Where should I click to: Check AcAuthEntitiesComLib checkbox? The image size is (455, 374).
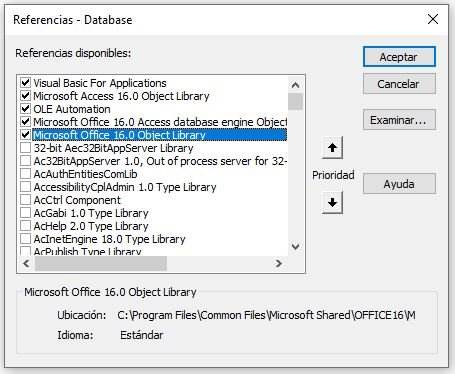[25, 174]
